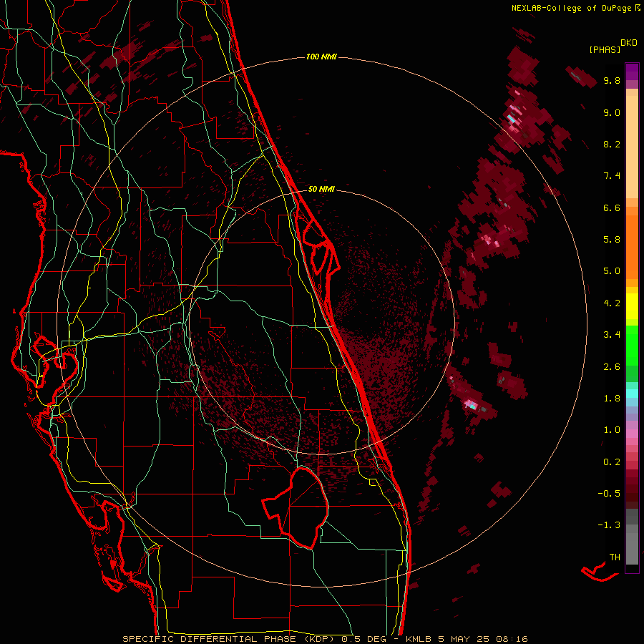The image size is (644, 644).
Task: Click the [PHAS] units label
Action: click(605, 49)
